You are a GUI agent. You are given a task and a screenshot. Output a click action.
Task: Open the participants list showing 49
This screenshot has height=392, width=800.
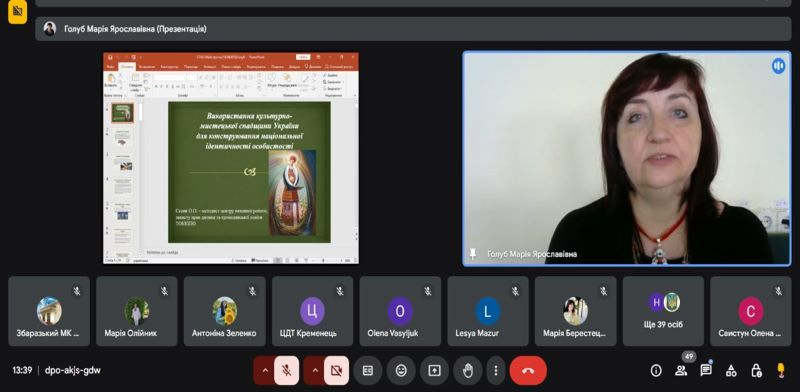[x=681, y=371]
